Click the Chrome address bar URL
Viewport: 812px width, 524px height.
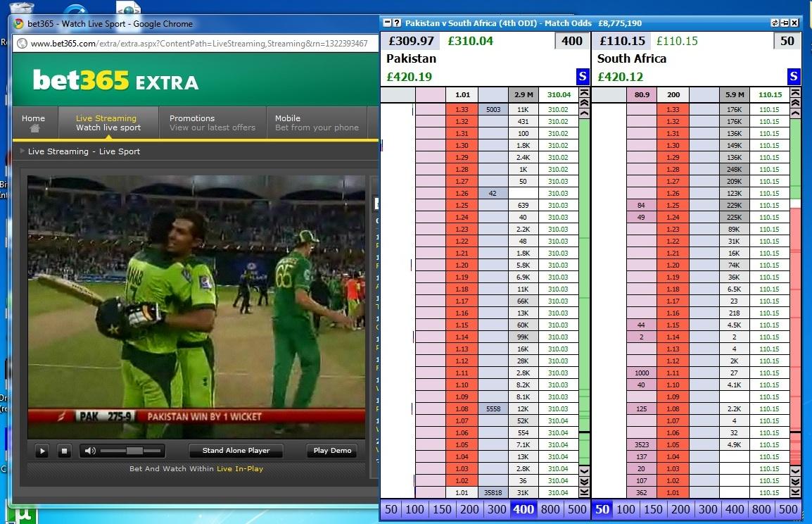pos(199,44)
